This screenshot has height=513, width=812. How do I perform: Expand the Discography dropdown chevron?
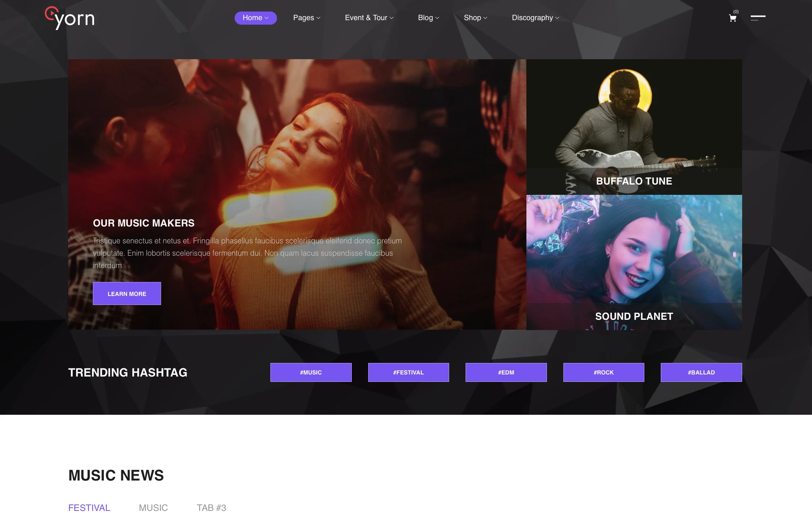pyautogui.click(x=557, y=18)
